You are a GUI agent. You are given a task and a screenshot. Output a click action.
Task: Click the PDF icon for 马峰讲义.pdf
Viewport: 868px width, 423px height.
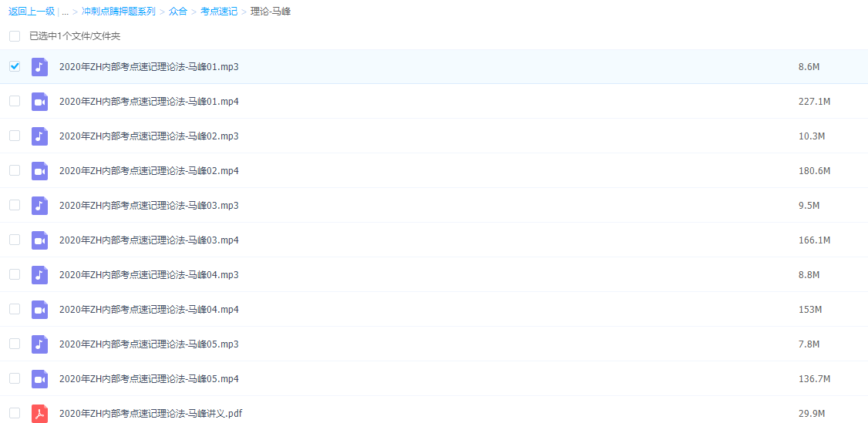[39, 414]
